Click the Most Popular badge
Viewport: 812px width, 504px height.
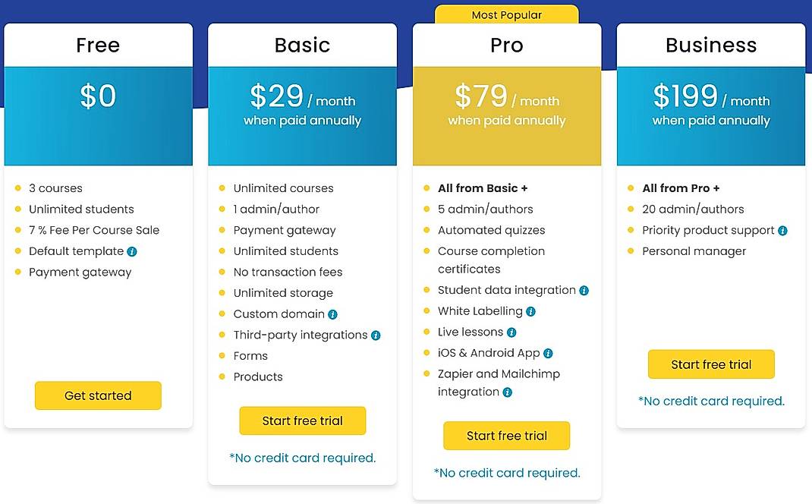(506, 14)
